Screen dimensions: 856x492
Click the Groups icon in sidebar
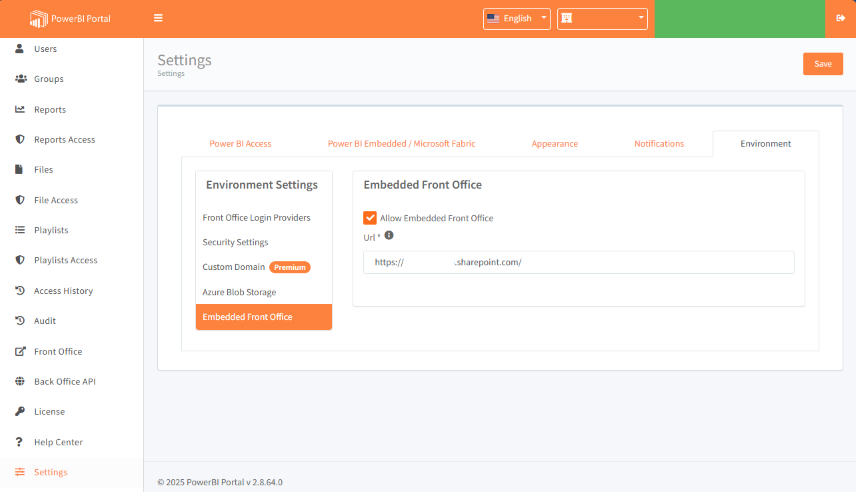20,79
